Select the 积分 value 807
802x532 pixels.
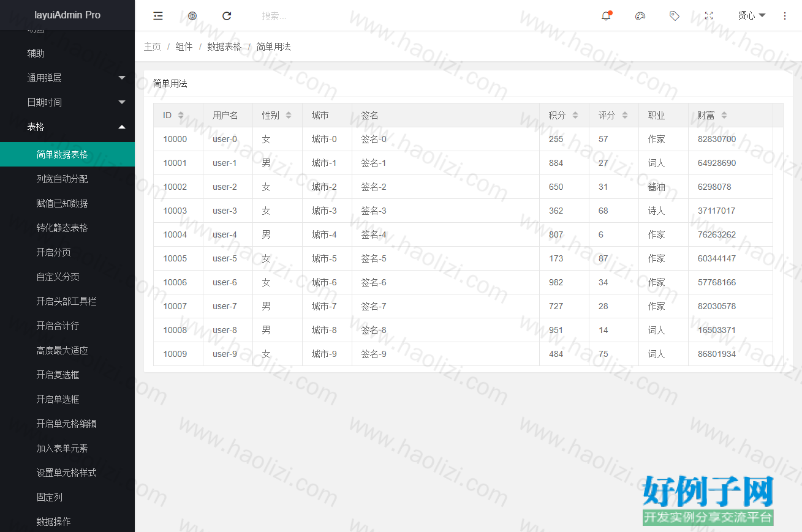[564, 234]
